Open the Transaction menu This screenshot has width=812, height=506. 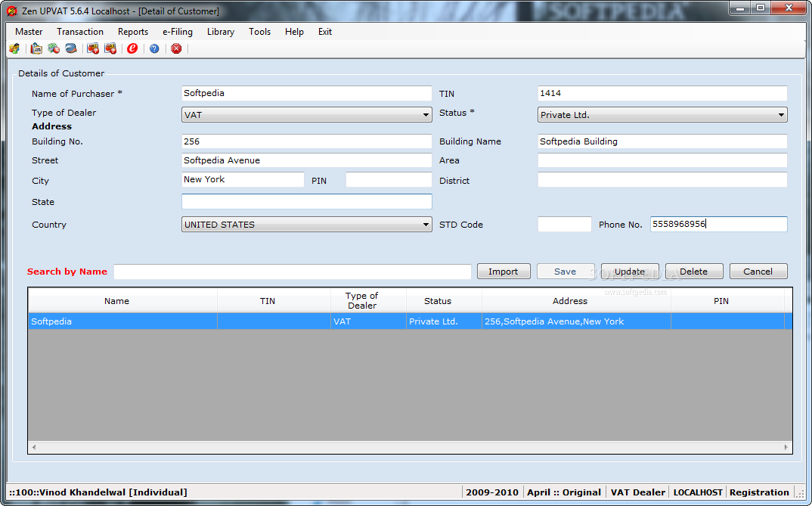click(x=80, y=32)
